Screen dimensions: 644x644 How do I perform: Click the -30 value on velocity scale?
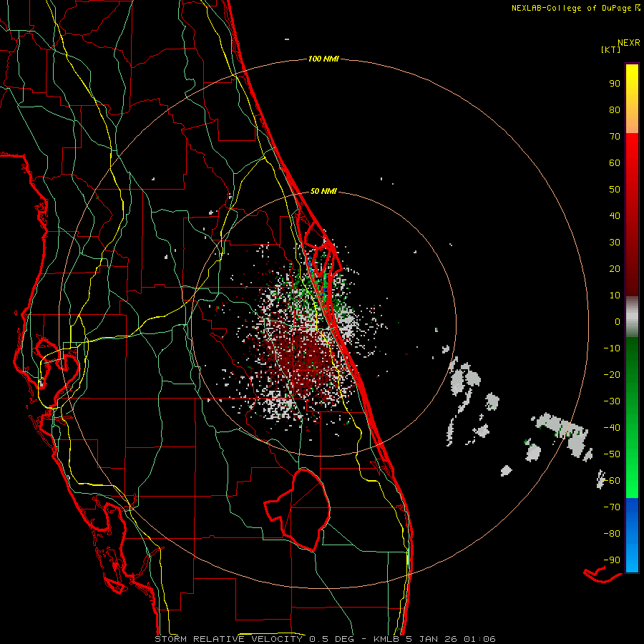point(612,401)
